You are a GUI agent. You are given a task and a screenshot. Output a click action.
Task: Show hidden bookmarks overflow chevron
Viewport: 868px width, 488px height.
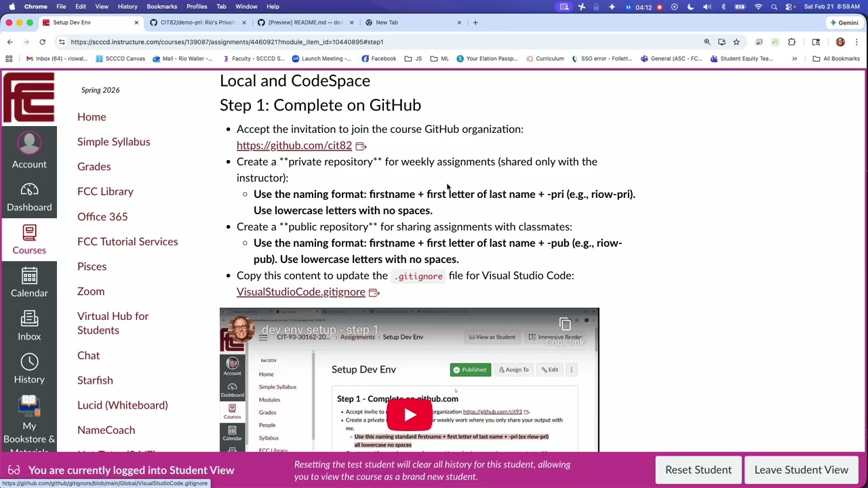click(x=795, y=59)
